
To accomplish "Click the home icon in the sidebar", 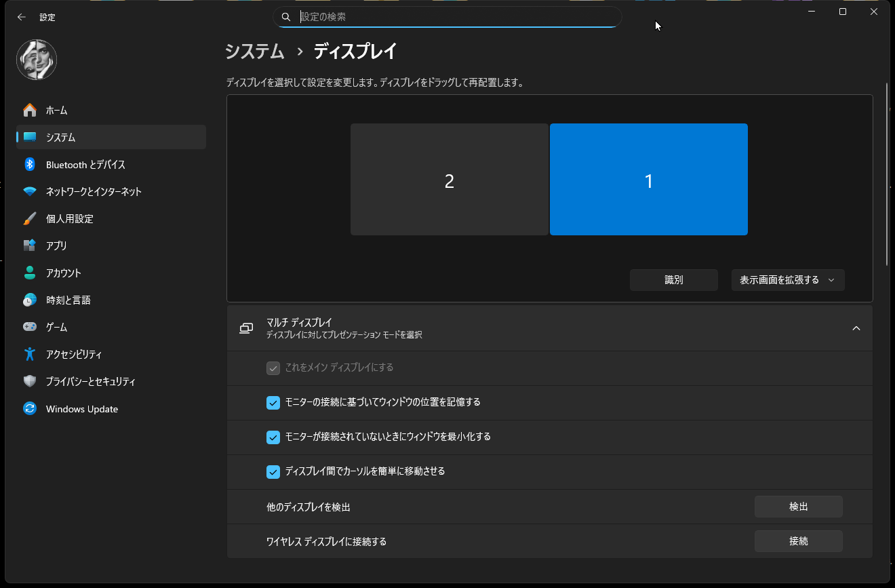I will [30, 110].
